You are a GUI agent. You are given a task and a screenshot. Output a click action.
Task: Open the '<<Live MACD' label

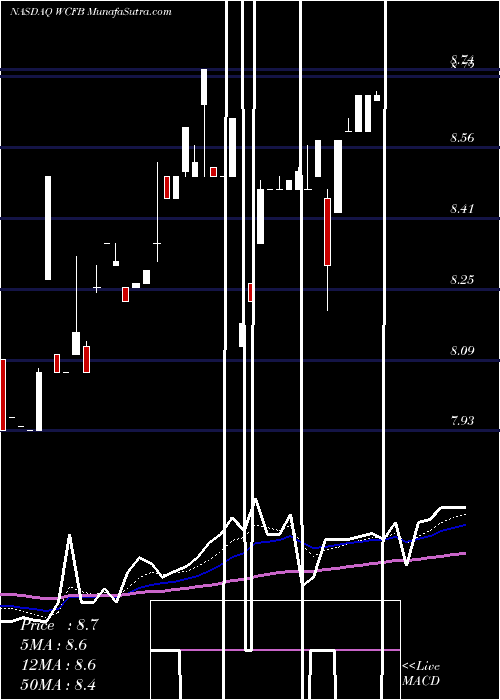coord(421,673)
